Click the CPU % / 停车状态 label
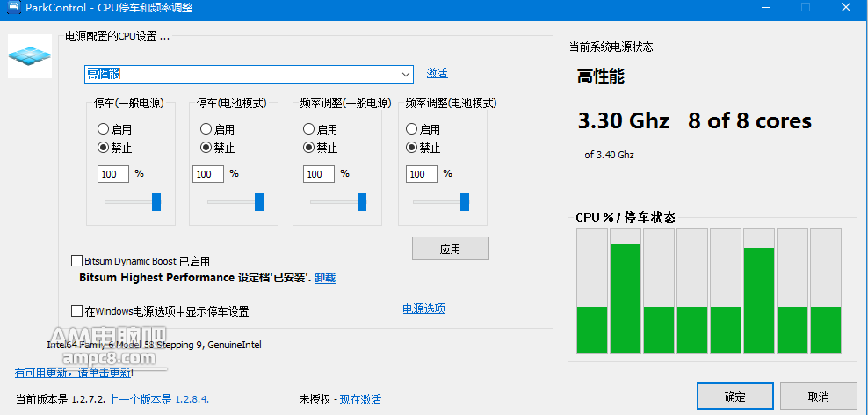The height and width of the screenshot is (415, 868). coord(626,217)
